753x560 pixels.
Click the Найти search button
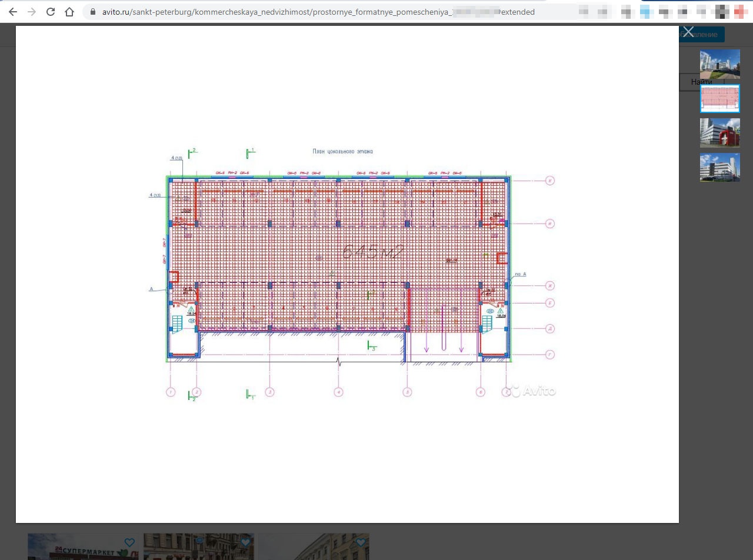click(702, 82)
